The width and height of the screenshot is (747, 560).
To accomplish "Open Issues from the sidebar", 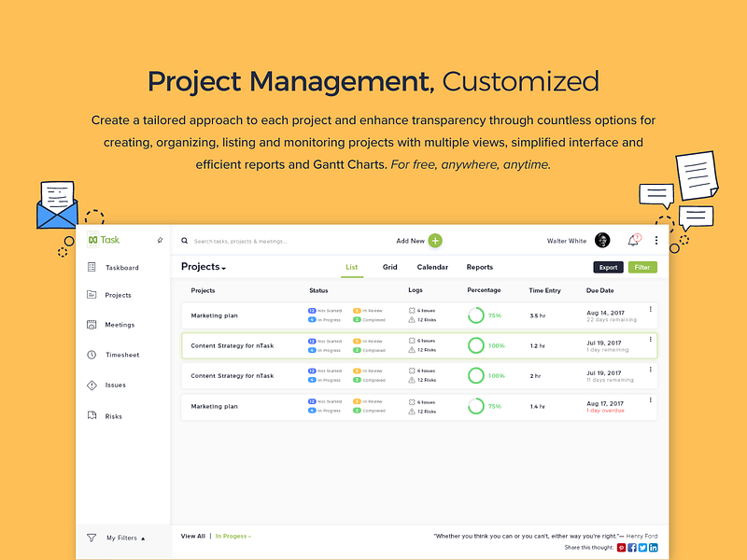I will [x=115, y=385].
